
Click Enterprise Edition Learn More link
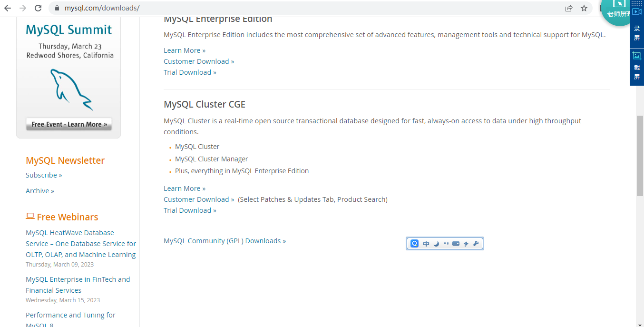pyautogui.click(x=185, y=50)
